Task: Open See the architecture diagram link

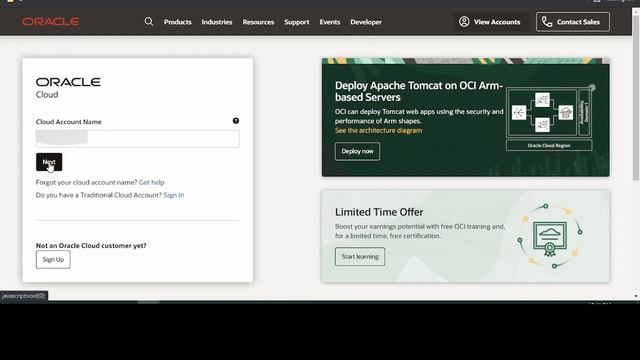Action: click(378, 131)
